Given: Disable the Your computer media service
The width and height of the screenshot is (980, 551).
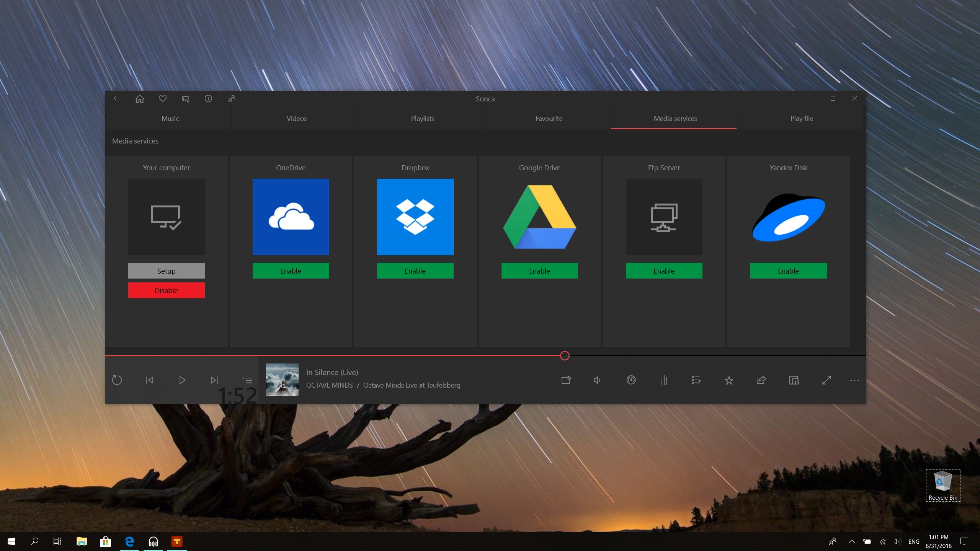Looking at the screenshot, I should pyautogui.click(x=166, y=290).
